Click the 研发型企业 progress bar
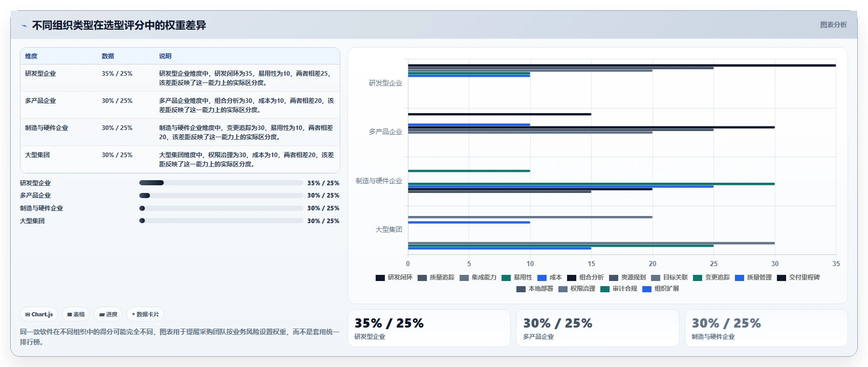 (x=221, y=183)
